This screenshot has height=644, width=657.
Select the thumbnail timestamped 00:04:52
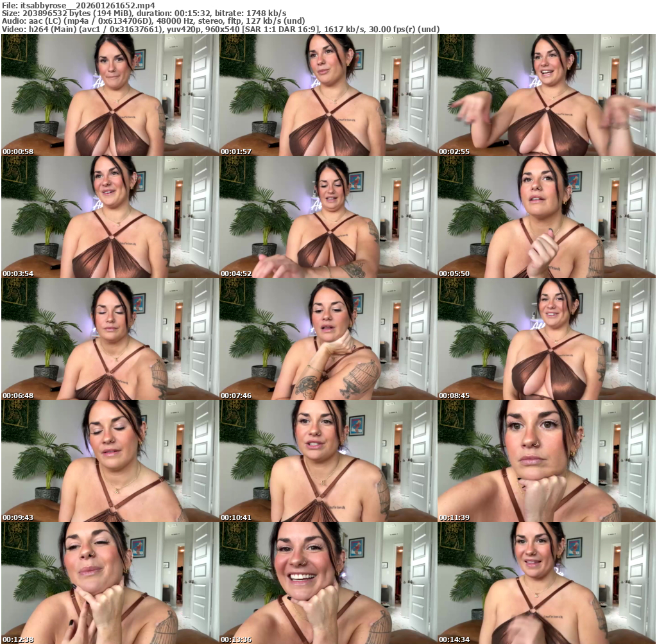pyautogui.click(x=328, y=217)
